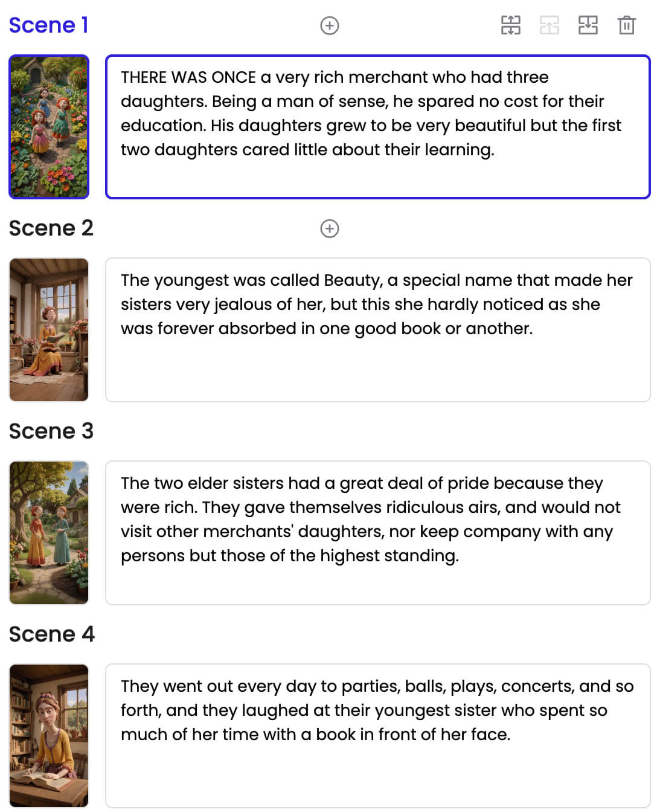657x812 pixels.
Task: Select the Scene 3 two sisters thumbnail
Action: pos(49,533)
